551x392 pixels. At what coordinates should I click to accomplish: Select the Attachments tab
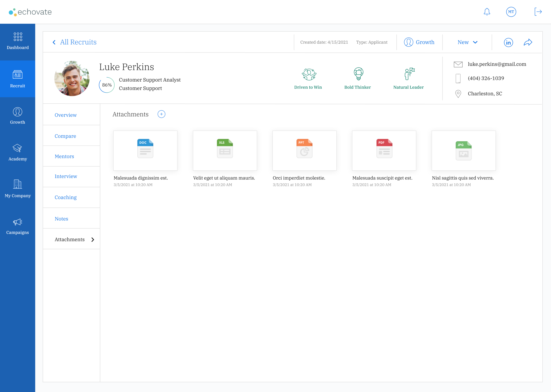[x=71, y=239]
